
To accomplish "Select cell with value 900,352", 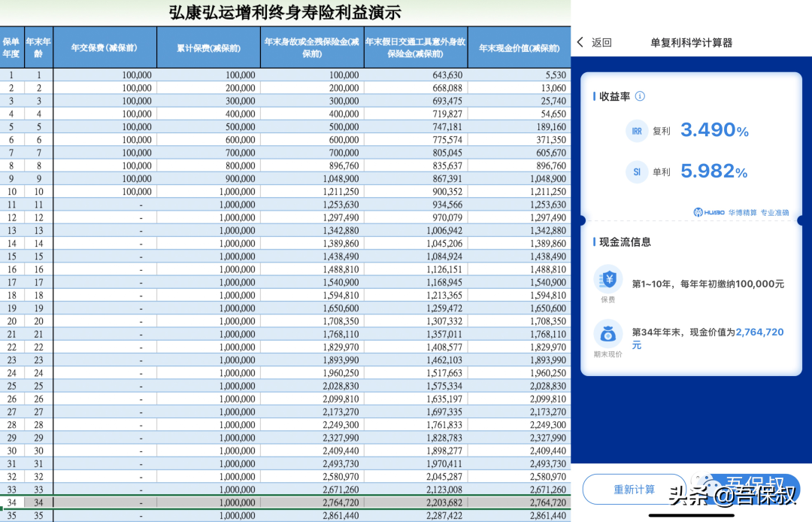I will pyautogui.click(x=416, y=192).
